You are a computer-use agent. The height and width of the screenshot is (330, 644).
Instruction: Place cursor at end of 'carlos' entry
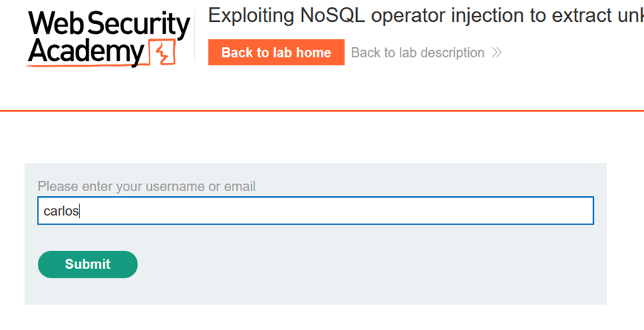point(80,212)
